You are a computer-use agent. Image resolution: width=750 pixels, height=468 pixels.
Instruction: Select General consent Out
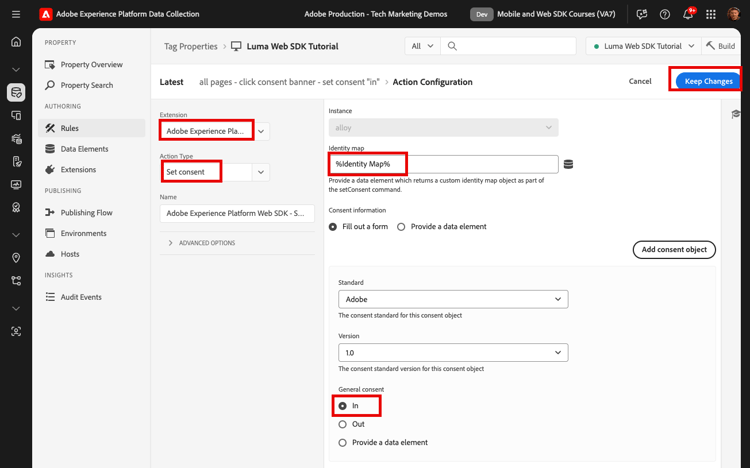click(x=351, y=424)
